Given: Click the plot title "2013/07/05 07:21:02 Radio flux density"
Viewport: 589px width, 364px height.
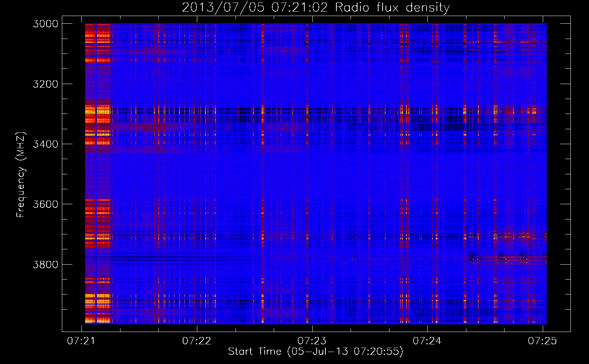Looking at the screenshot, I should (x=316, y=8).
